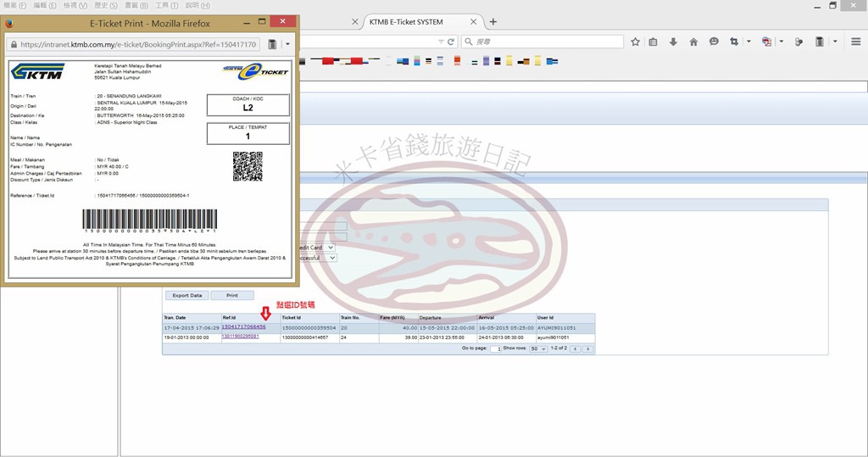Click the KTM logo on the ticket
Image resolution: width=868 pixels, height=457 pixels.
pyautogui.click(x=37, y=71)
